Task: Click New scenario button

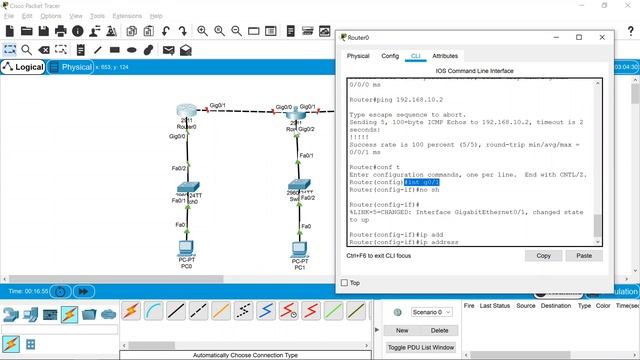Action: point(402,331)
